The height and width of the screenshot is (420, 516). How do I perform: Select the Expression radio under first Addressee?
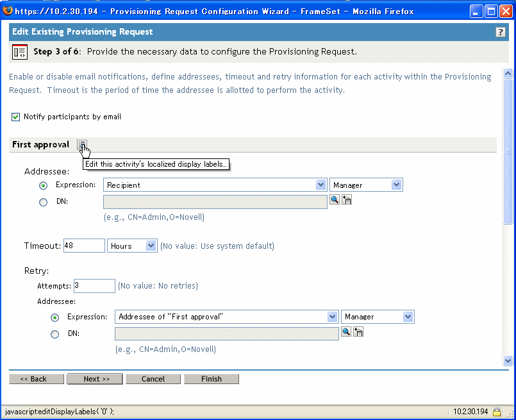coord(43,186)
